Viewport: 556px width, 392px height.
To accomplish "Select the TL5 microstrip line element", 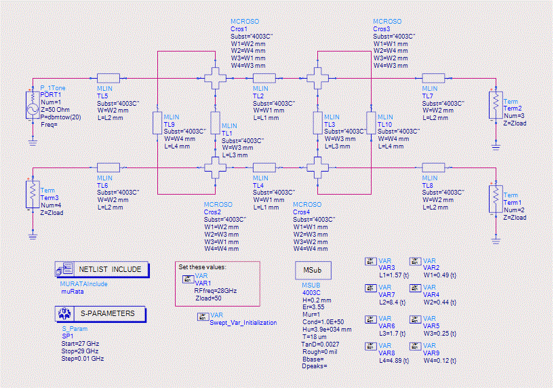I will click(108, 78).
